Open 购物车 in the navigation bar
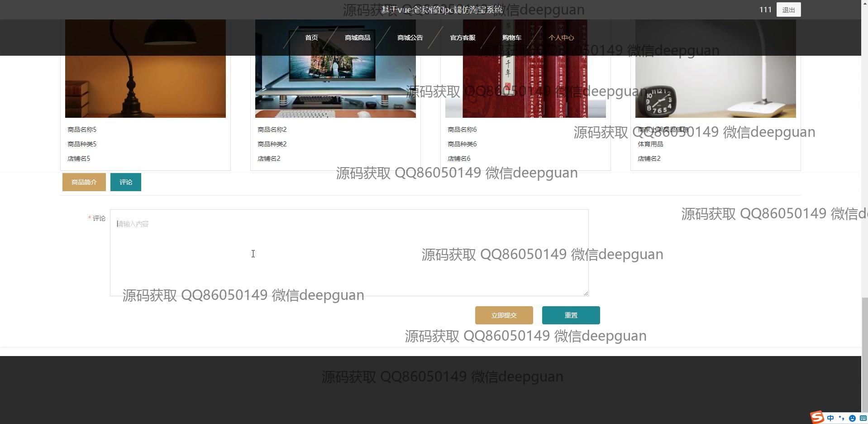 coord(512,38)
